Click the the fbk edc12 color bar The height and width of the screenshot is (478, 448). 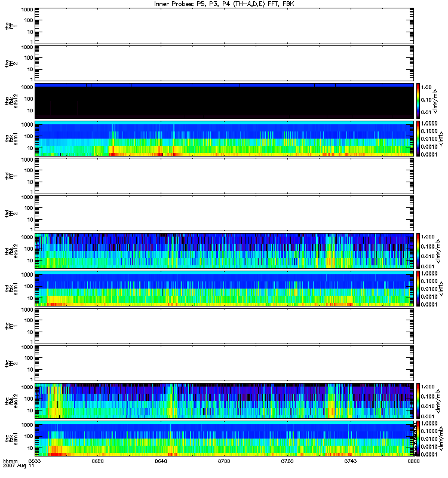point(418,401)
